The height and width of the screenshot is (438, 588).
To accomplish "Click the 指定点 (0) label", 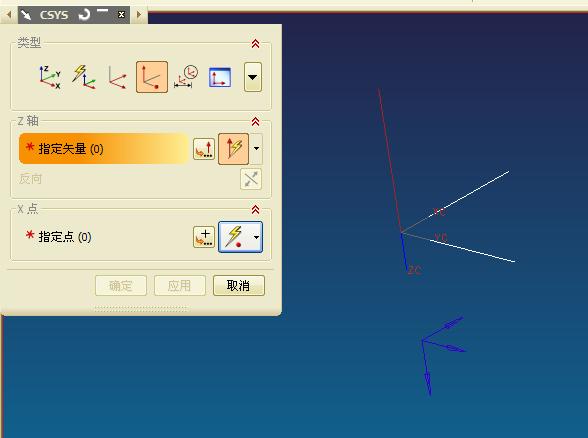I will coord(65,237).
